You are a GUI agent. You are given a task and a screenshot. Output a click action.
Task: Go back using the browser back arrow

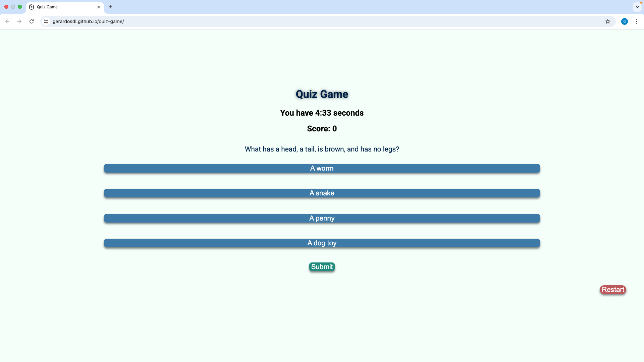pos(7,21)
